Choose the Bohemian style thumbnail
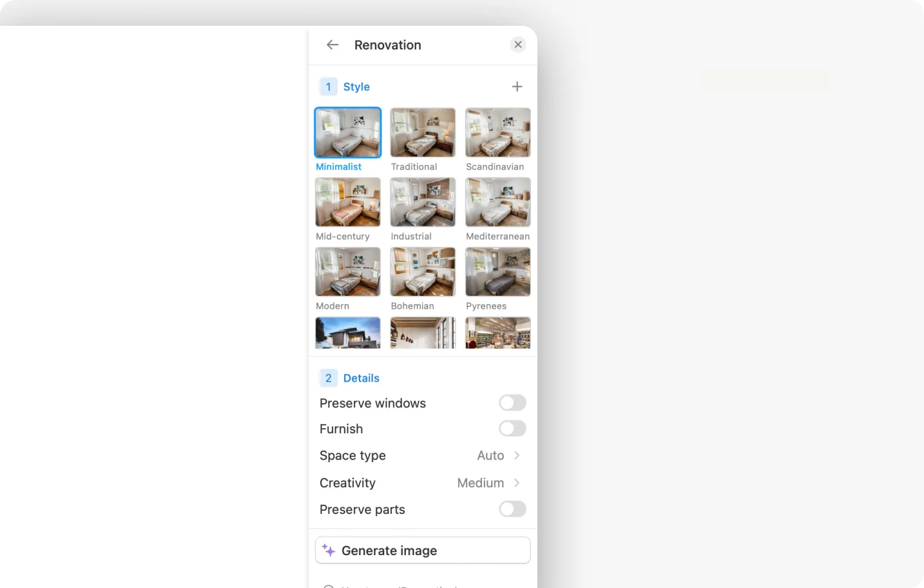The width and height of the screenshot is (924, 588). [423, 271]
